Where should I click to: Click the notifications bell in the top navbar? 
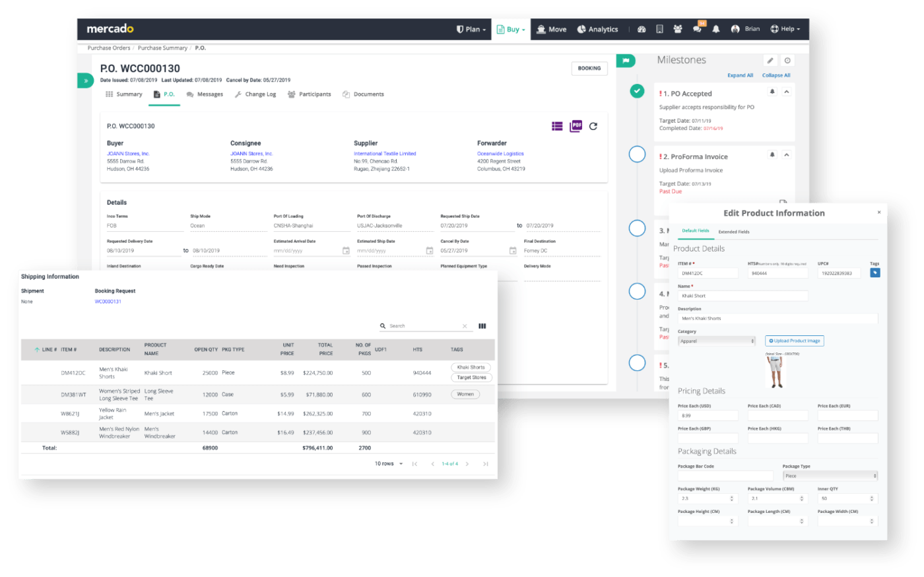coord(716,29)
